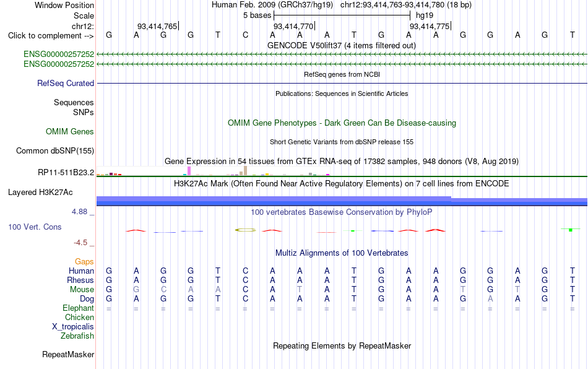This screenshot has width=588, height=369.
Task: Click the first ENSG00000257252 gene label
Action: pyautogui.click(x=59, y=54)
